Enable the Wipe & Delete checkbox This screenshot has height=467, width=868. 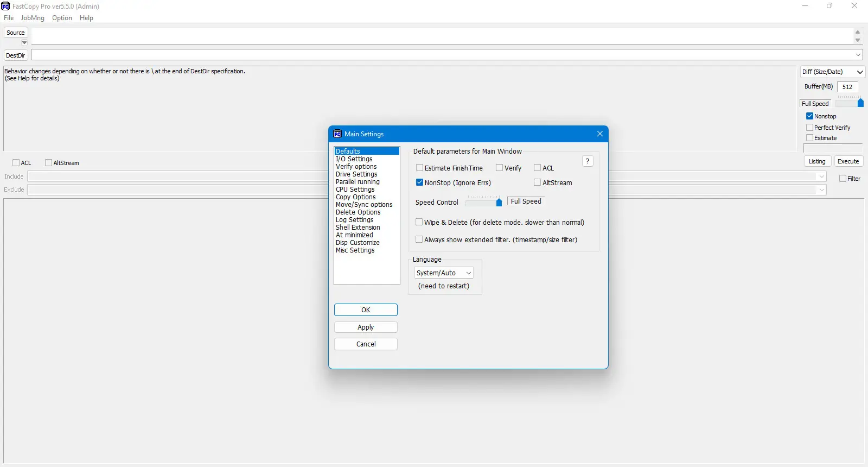click(419, 222)
